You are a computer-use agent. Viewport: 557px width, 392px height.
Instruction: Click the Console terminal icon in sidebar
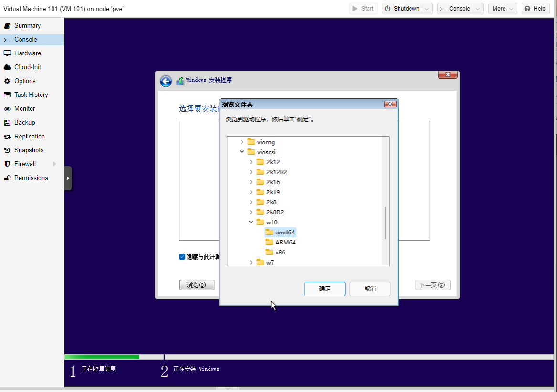pos(7,40)
